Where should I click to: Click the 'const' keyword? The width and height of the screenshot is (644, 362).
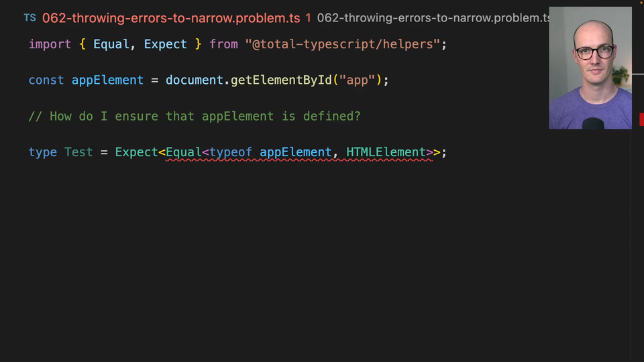(46, 80)
